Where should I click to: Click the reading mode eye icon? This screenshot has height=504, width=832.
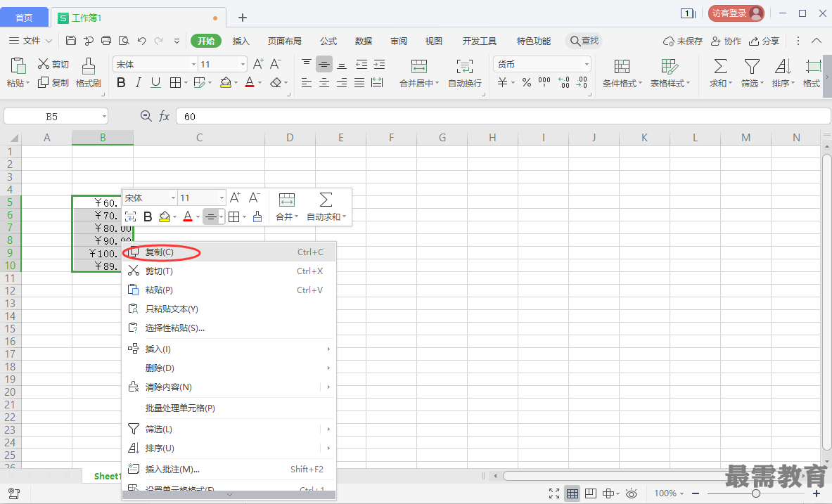[x=632, y=493]
